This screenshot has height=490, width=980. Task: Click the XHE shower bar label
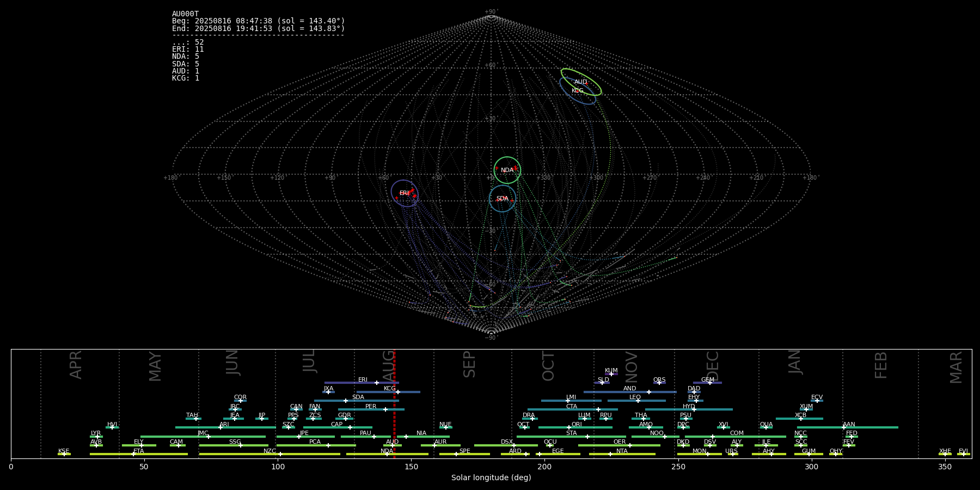pos(945,451)
